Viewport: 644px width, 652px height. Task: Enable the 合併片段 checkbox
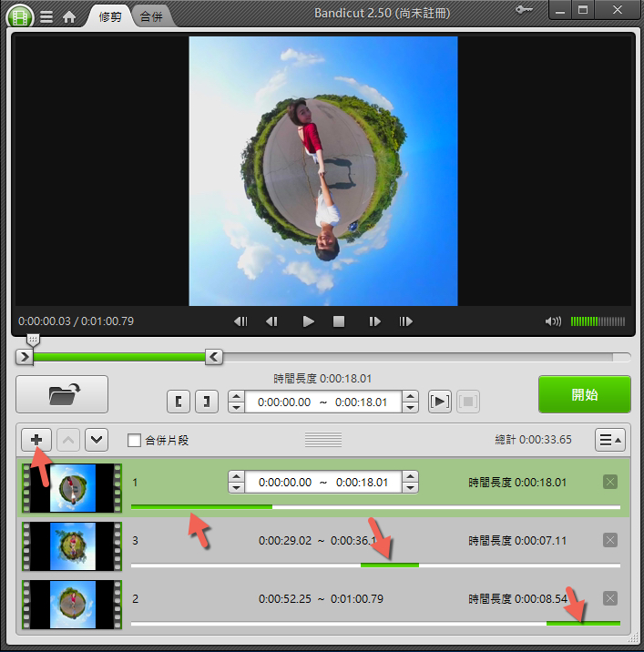[x=135, y=441]
